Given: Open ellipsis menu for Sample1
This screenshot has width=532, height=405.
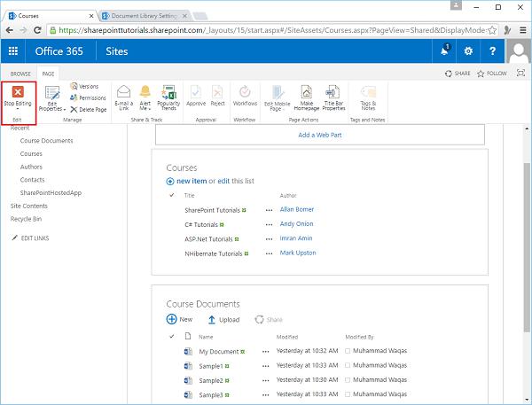Looking at the screenshot, I should 266,366.
